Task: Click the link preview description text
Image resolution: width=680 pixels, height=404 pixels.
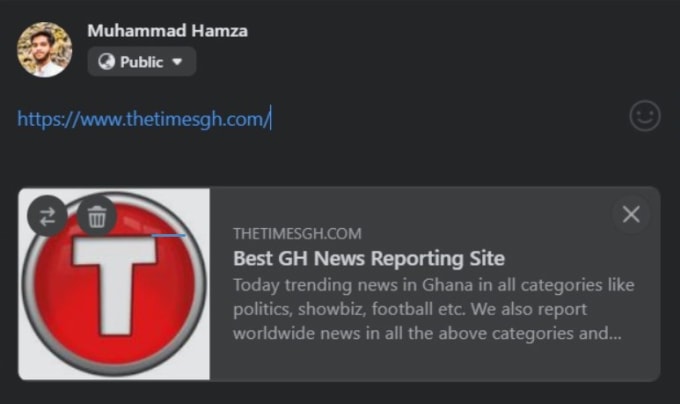Action: click(x=434, y=309)
